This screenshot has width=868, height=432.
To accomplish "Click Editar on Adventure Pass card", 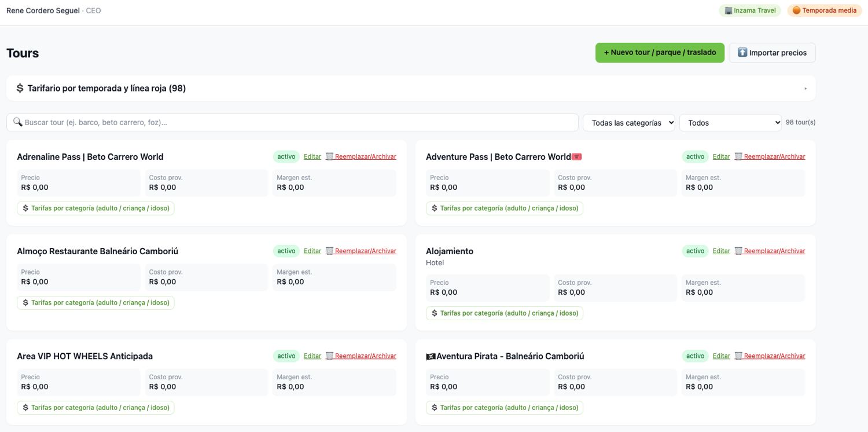I will pos(722,156).
